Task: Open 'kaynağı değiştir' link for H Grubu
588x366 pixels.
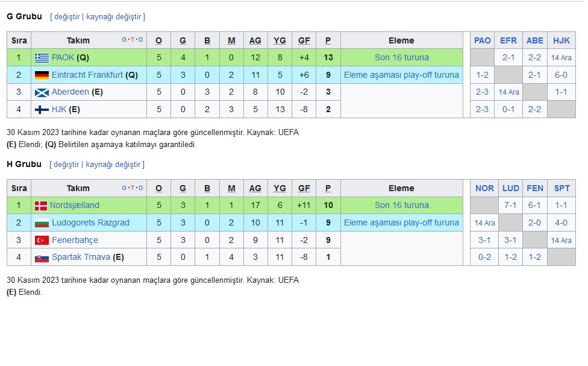Action: click(113, 165)
